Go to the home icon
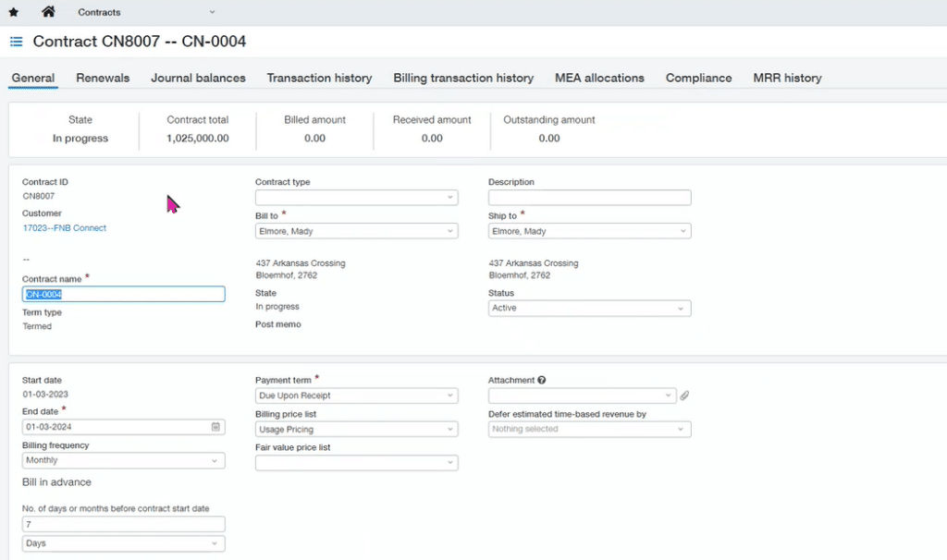The height and width of the screenshot is (560, 947). [x=48, y=11]
